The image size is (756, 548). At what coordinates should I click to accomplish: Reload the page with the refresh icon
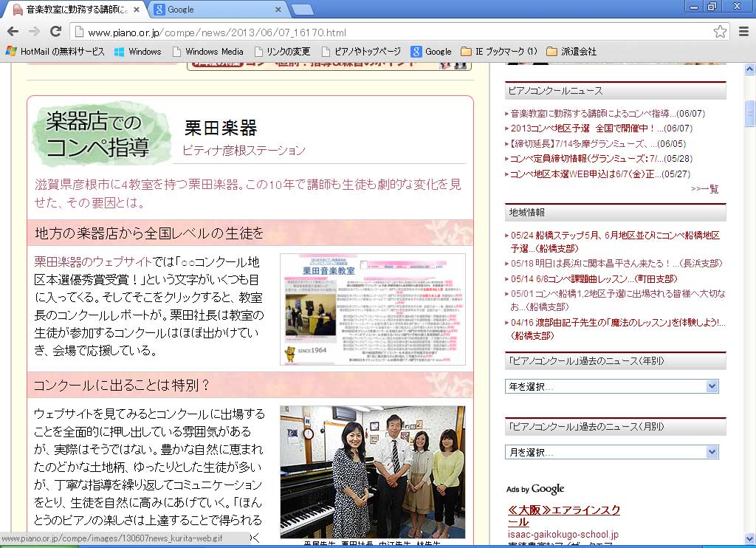[56, 32]
